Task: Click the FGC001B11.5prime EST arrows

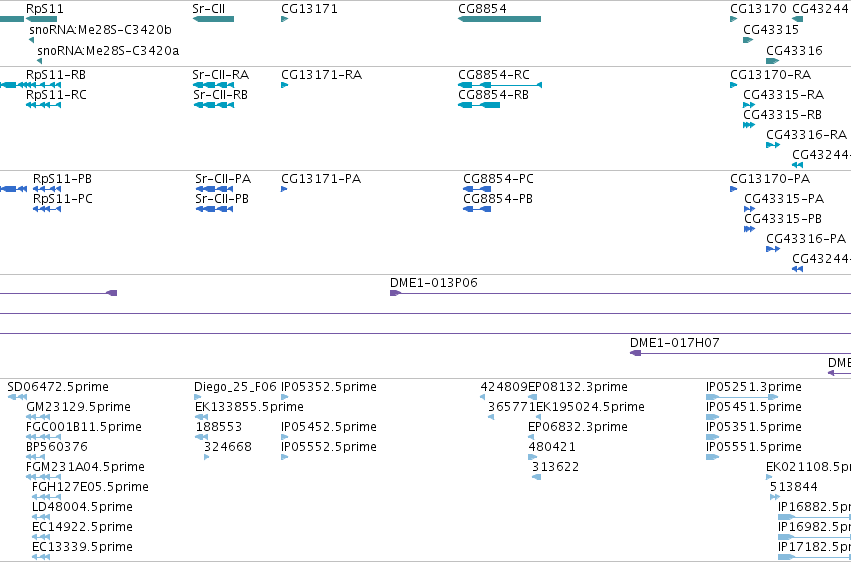Action: (43, 437)
